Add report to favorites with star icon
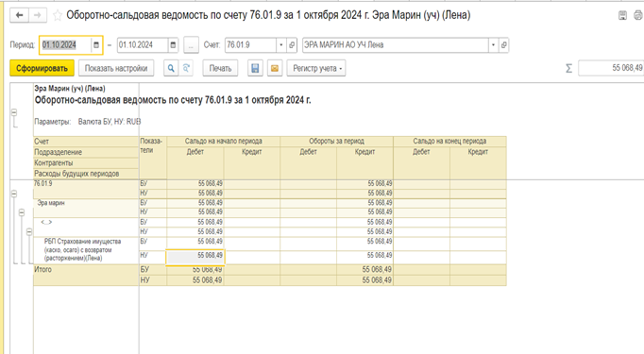 pos(58,16)
